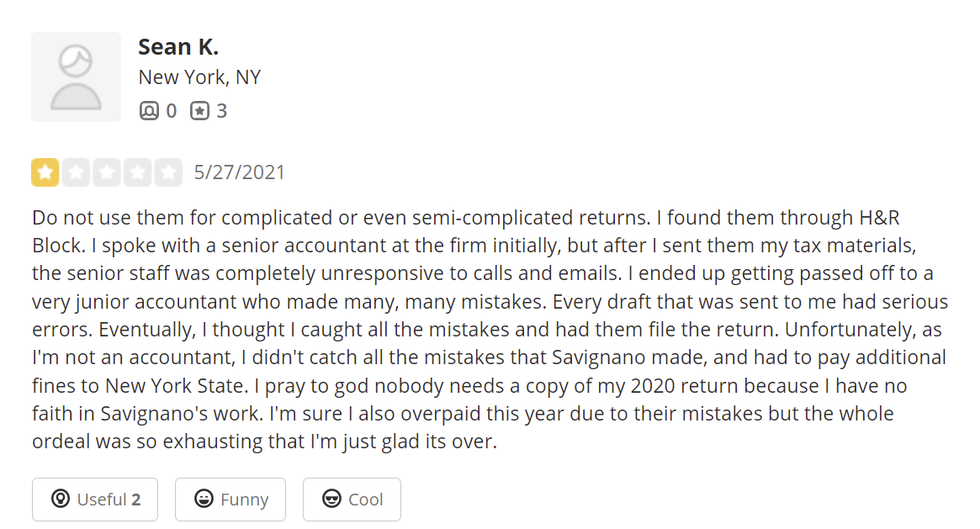Screen dimensions: 980x529
Task: Click the reviews star badge icon
Action: click(199, 111)
